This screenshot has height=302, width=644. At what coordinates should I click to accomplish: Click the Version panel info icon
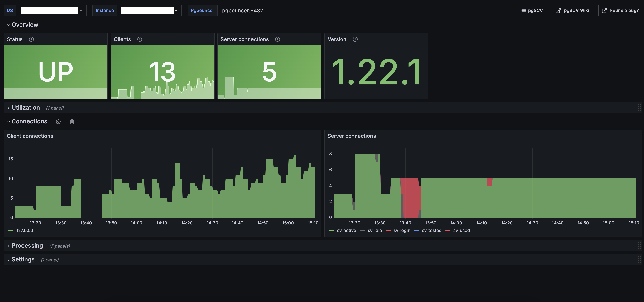(x=355, y=39)
